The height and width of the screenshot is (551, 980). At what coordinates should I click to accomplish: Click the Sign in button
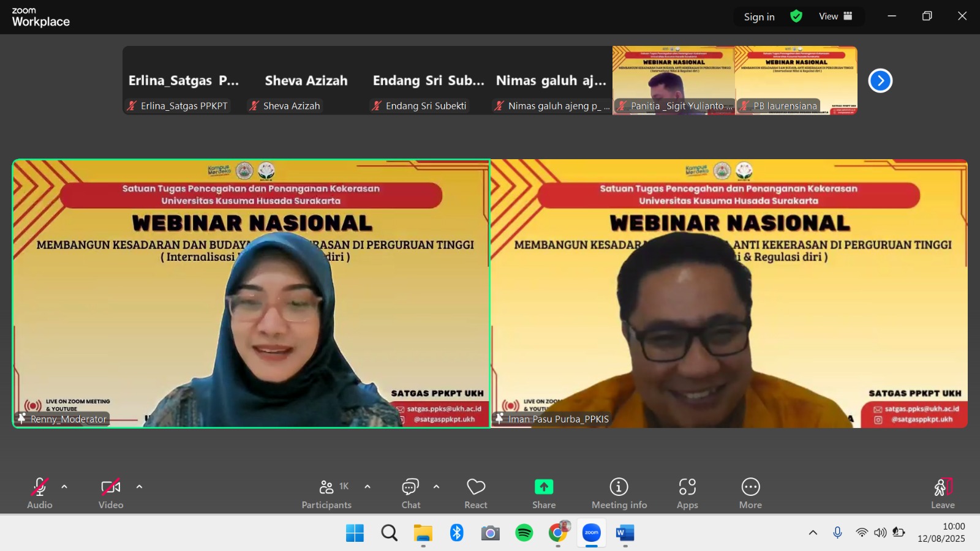(759, 17)
